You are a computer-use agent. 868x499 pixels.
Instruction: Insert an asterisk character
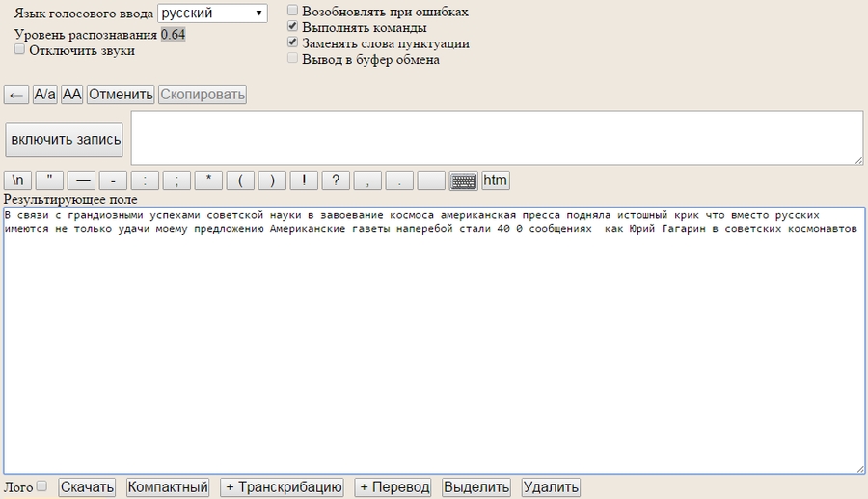(208, 180)
